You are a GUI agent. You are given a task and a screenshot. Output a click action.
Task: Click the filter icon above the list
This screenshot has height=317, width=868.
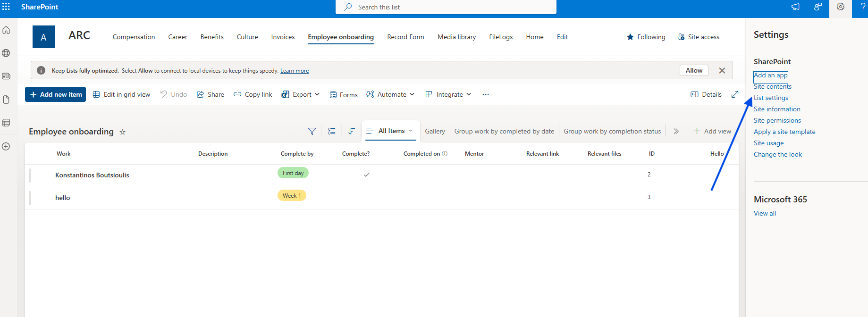coord(312,131)
